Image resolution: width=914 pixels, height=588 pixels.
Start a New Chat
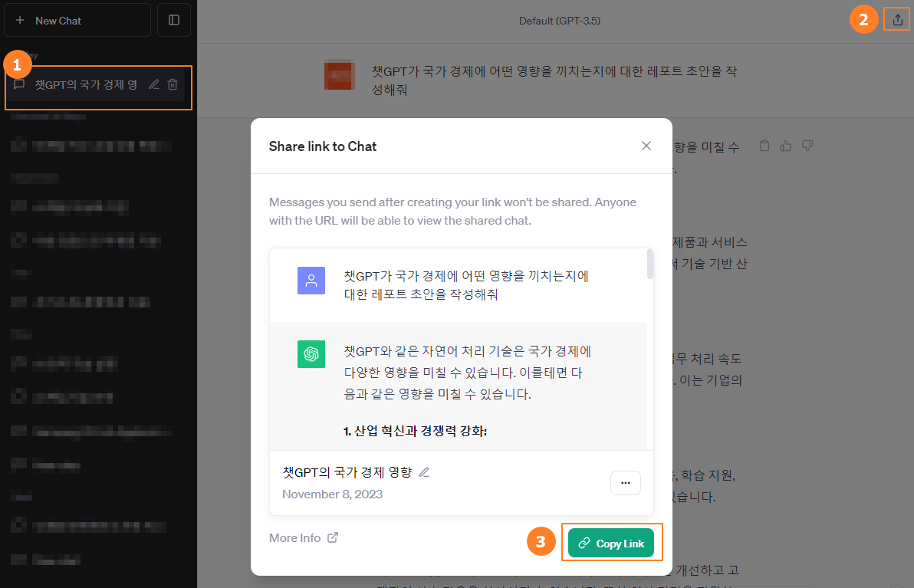pos(77,21)
